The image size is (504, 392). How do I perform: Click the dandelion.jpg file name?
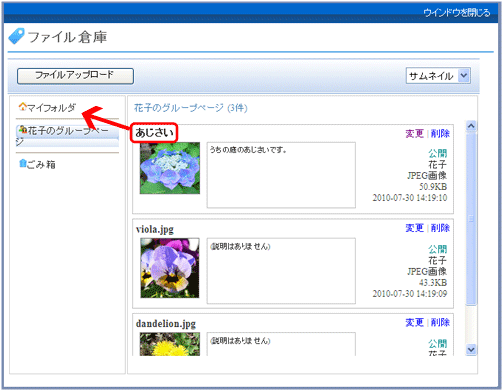pyautogui.click(x=166, y=324)
